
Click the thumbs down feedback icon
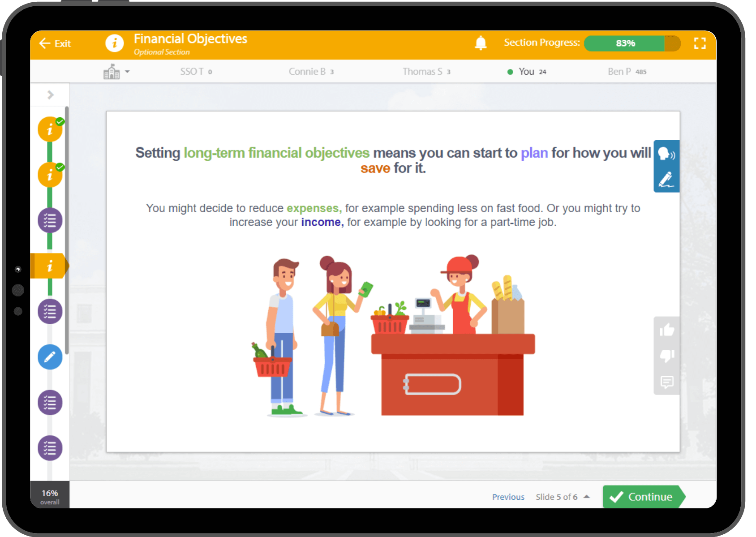667,356
